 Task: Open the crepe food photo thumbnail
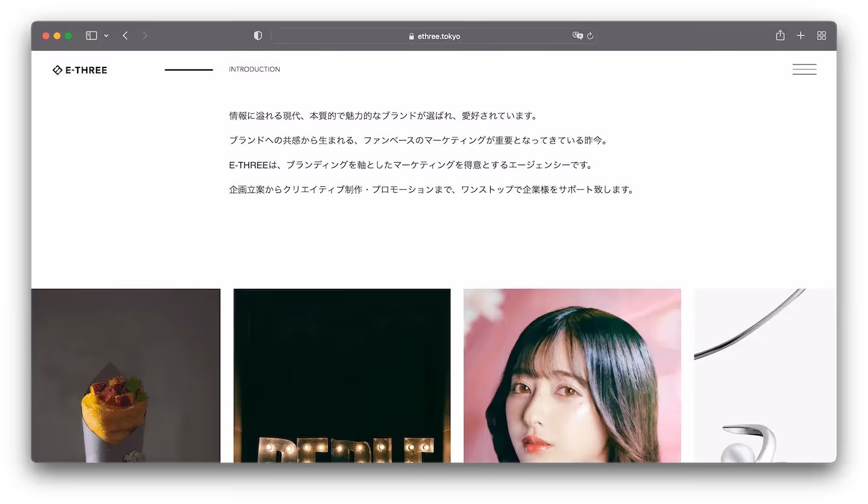point(126,376)
